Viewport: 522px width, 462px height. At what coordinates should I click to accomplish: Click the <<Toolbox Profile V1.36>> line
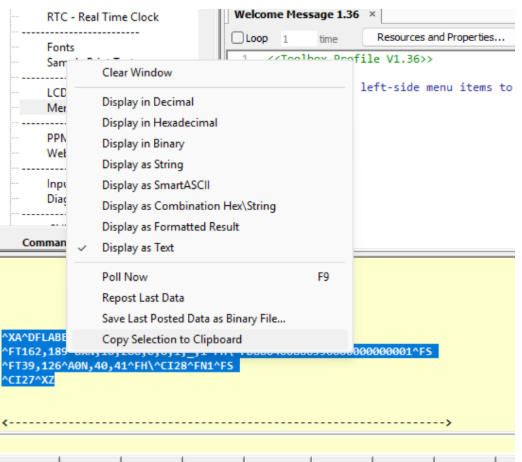[350, 59]
